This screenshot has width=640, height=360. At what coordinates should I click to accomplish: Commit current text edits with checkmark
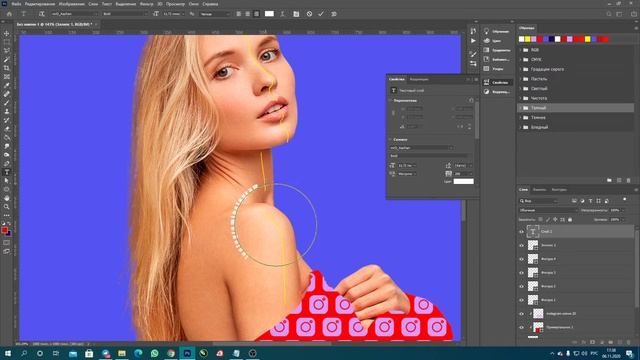[x=321, y=14]
